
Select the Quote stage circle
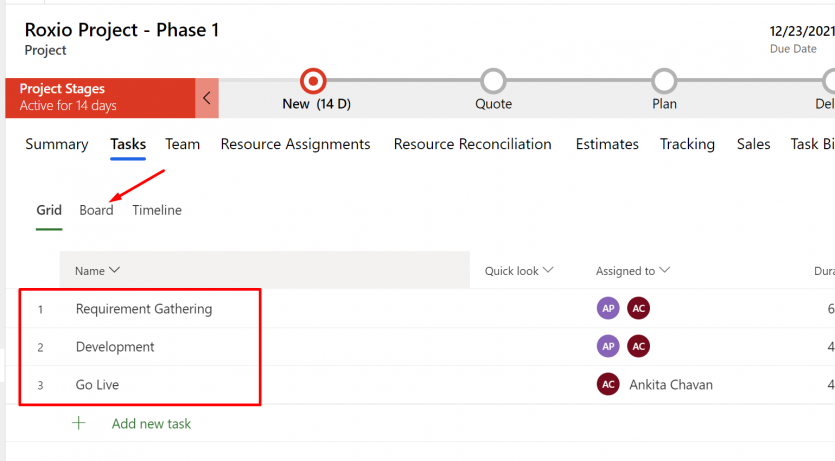[493, 81]
